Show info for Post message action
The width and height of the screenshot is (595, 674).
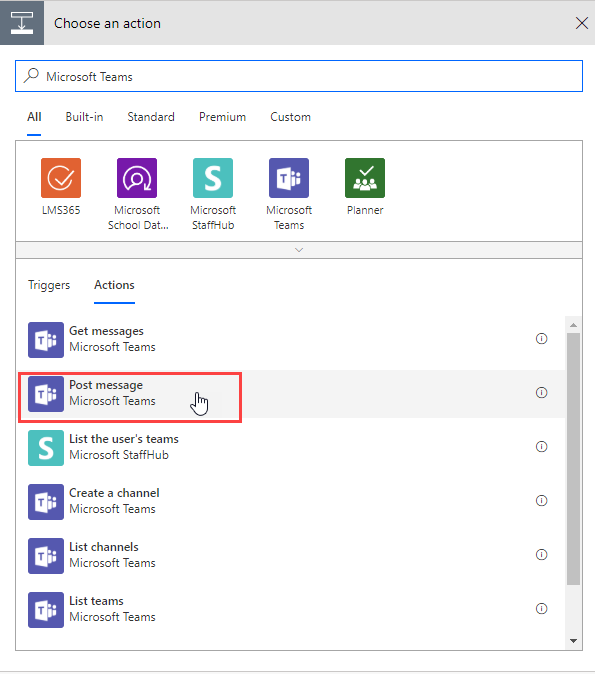tap(541, 392)
